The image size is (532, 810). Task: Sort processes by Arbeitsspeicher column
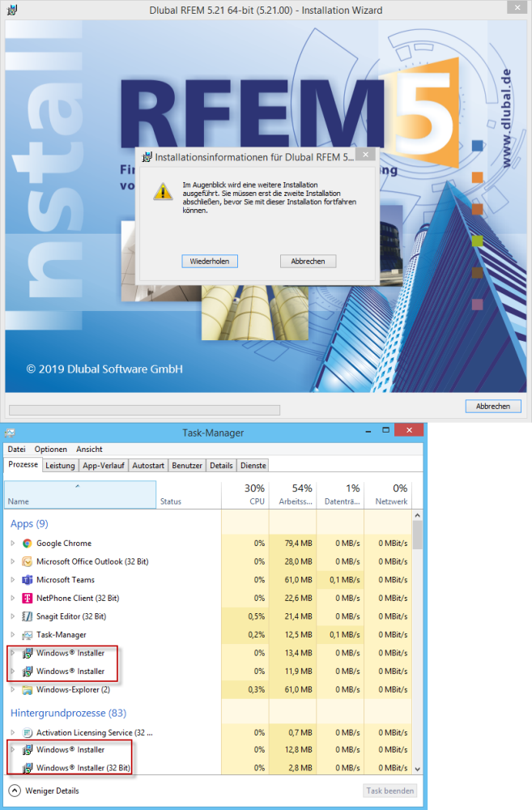[x=293, y=495]
